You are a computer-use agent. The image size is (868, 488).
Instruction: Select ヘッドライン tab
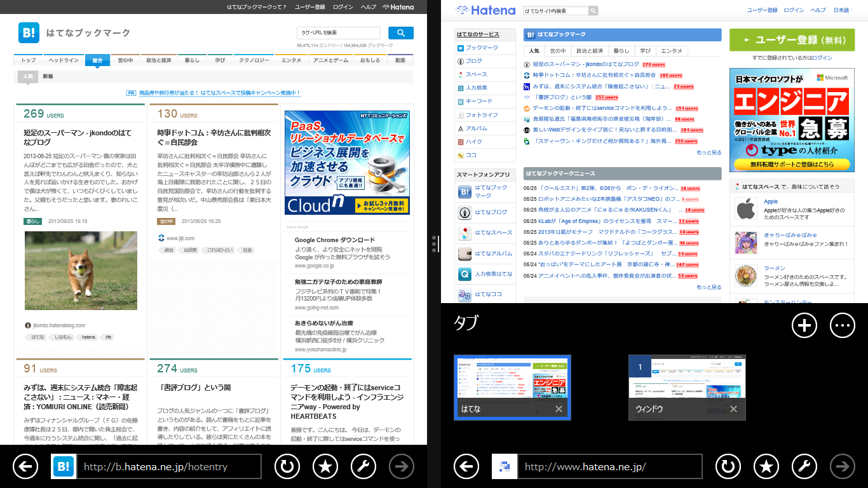tap(64, 60)
